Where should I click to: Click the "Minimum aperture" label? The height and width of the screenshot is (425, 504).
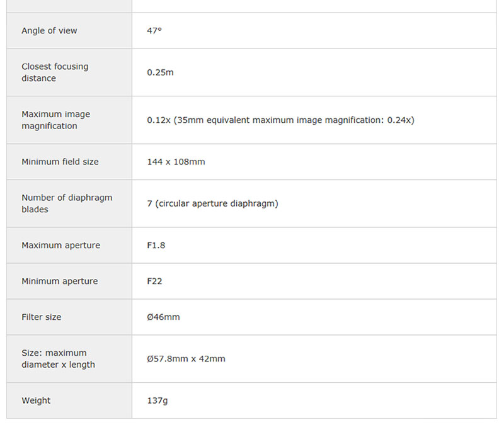tap(59, 281)
